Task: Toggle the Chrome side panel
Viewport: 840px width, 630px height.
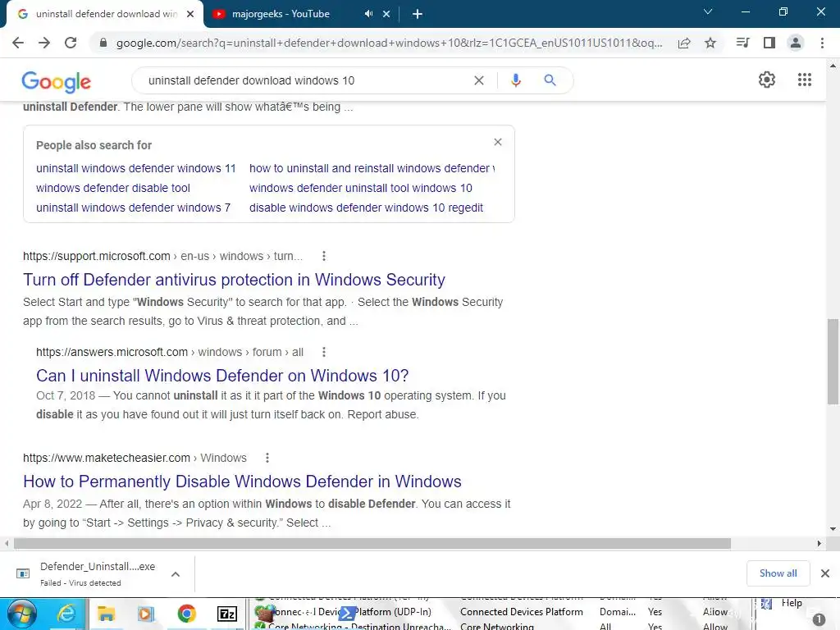Action: [769, 43]
